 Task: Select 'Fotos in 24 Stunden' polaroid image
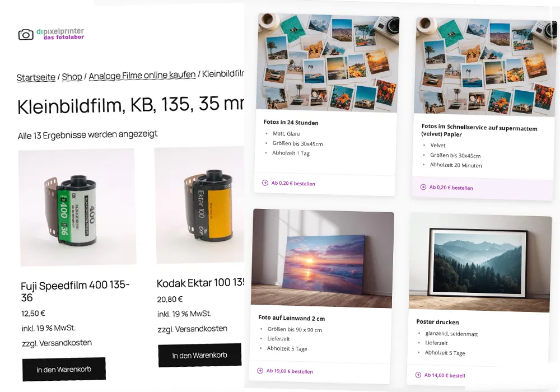[328, 63]
